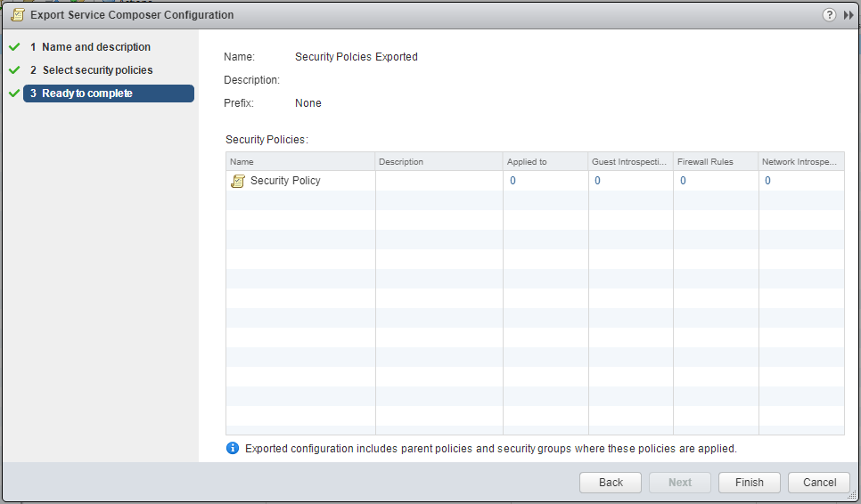861x504 pixels.
Task: Click the Network Introspection column header
Action: pyautogui.click(x=799, y=162)
